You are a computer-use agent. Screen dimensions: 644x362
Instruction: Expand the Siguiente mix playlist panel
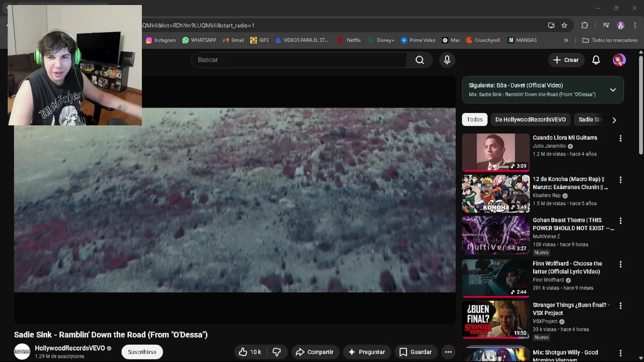(x=613, y=90)
